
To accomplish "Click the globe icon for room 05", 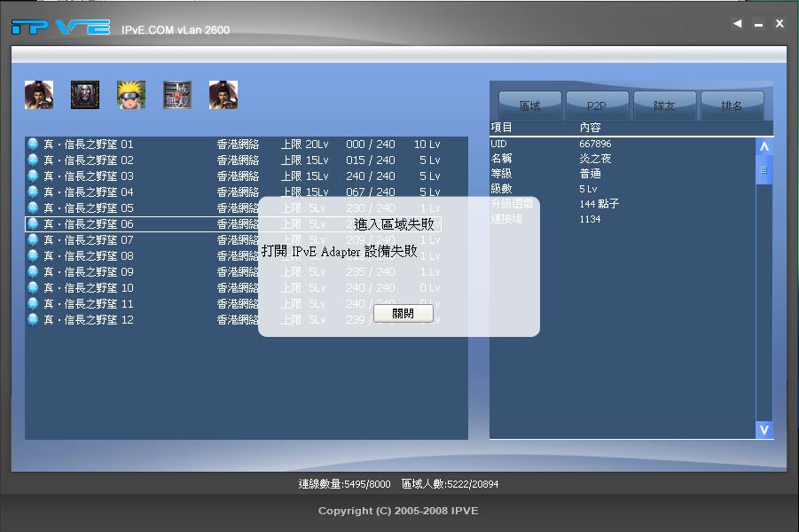I will pos(33,207).
